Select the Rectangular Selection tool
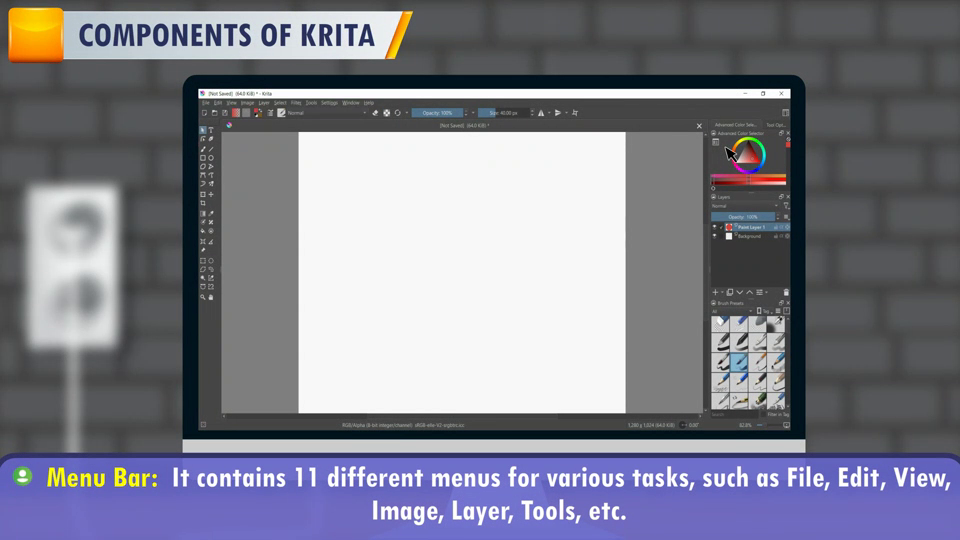Image resolution: width=960 pixels, height=540 pixels. (x=203, y=261)
